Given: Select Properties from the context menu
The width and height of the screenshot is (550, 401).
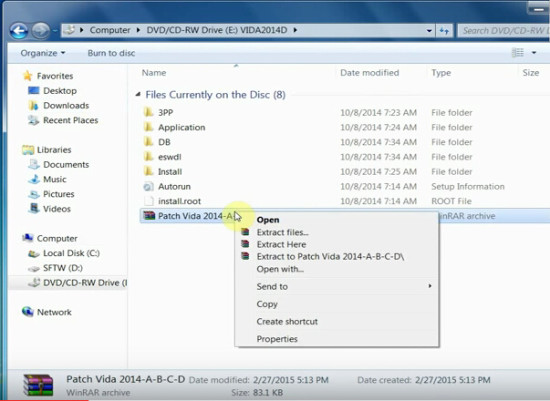Looking at the screenshot, I should coord(277,339).
